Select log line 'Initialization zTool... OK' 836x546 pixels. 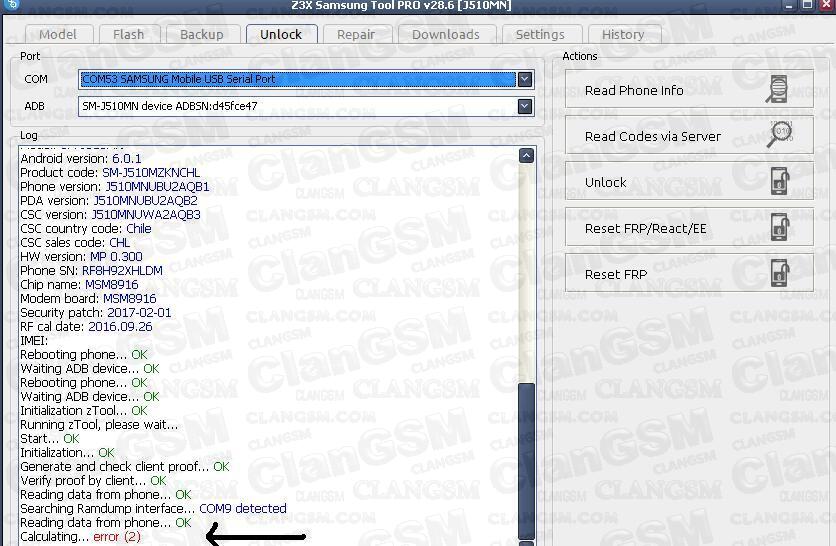coord(84,411)
